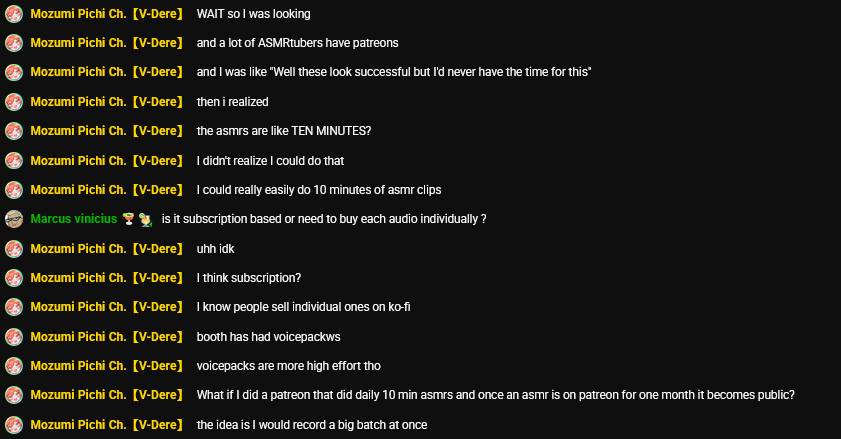This screenshot has width=841, height=439.
Task: Click [V-Dere] tag on 'uhh idk' line
Action: [x=158, y=249]
